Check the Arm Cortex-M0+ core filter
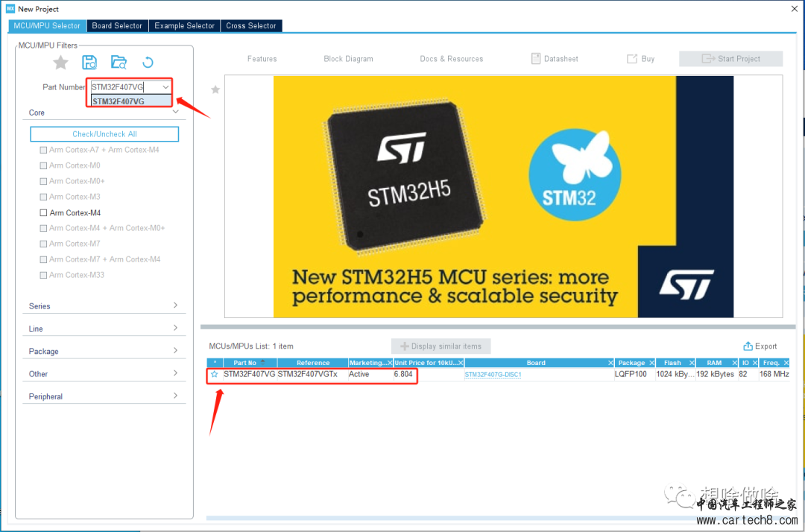Image resolution: width=805 pixels, height=532 pixels. (44, 182)
